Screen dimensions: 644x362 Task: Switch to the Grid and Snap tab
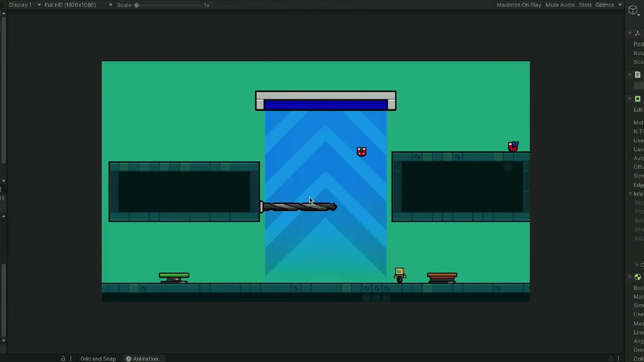(98, 359)
